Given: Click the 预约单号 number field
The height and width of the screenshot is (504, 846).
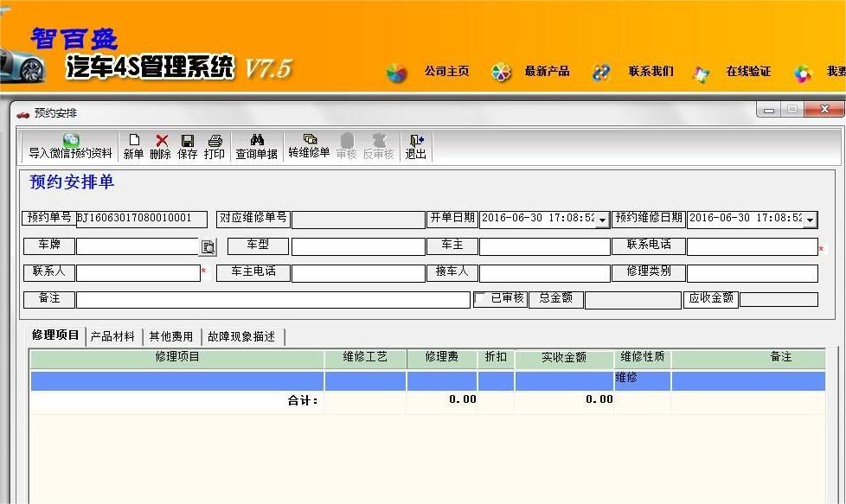Looking at the screenshot, I should click(x=141, y=219).
